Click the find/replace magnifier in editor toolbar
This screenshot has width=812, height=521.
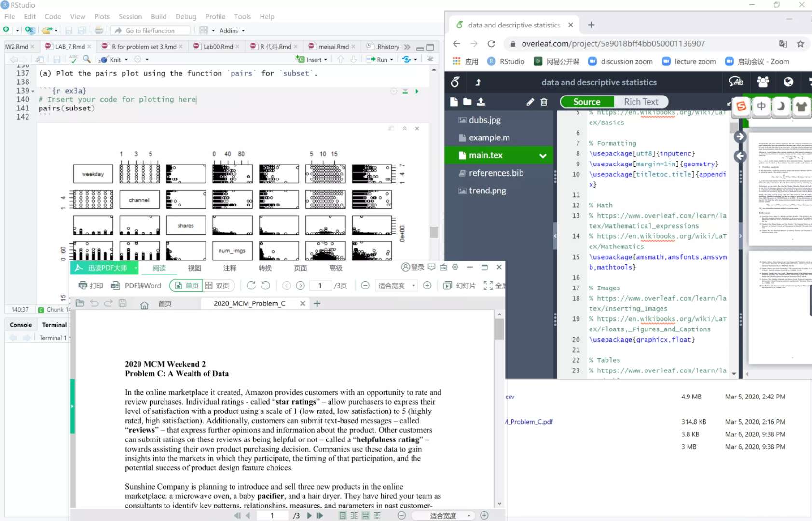tap(87, 59)
